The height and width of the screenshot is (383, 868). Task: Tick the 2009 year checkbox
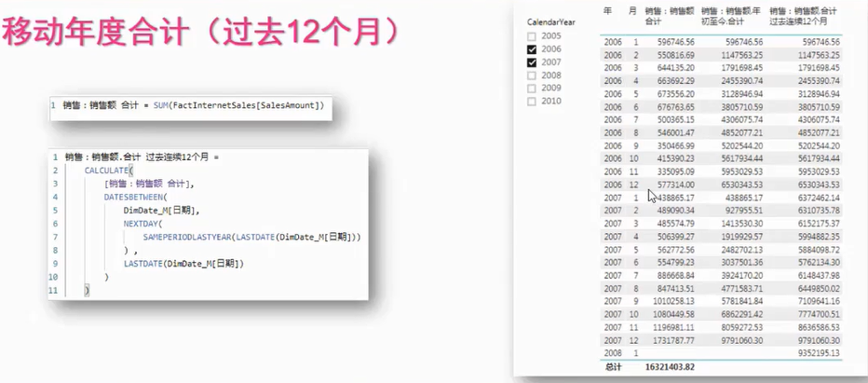(532, 89)
